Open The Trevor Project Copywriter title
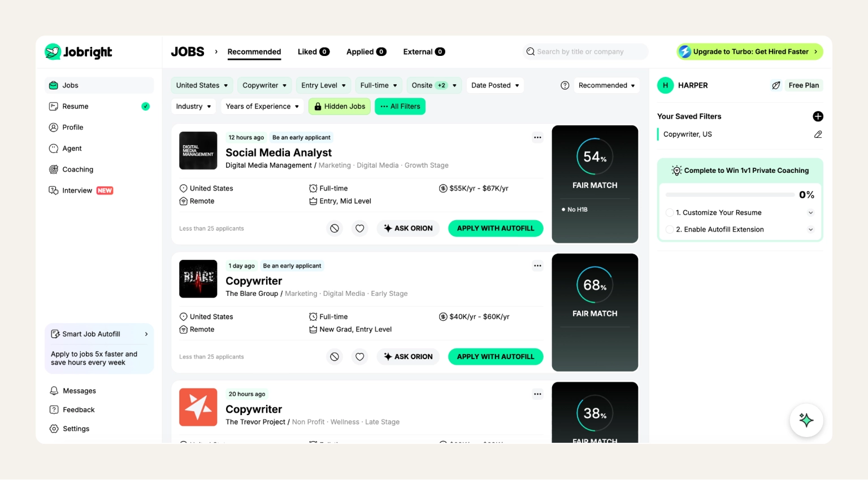 254,409
